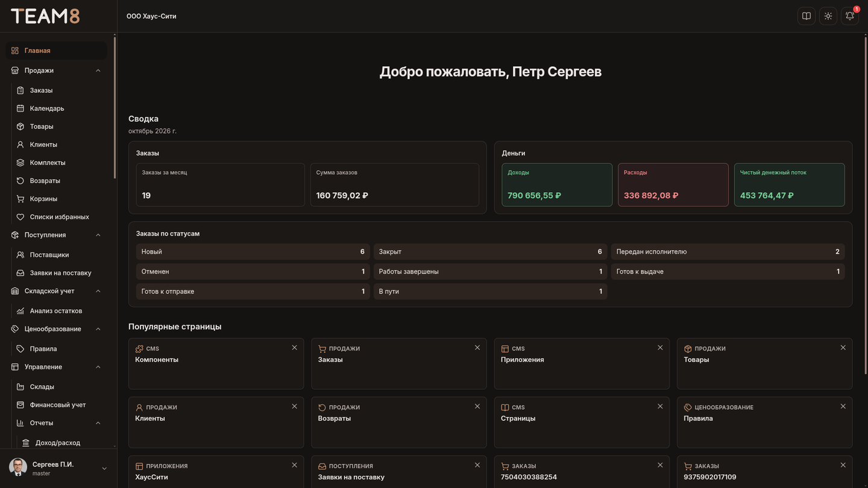Click the user avatar photo
The image size is (868, 488).
[x=18, y=468]
